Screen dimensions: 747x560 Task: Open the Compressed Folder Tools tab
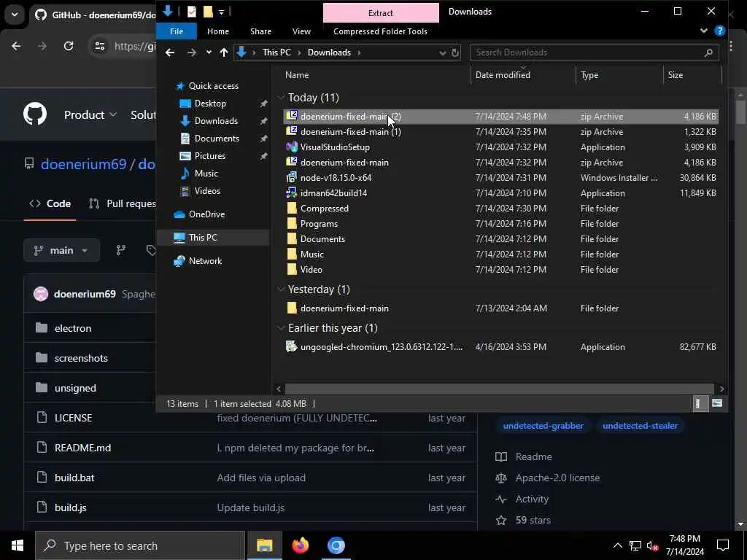pos(380,31)
